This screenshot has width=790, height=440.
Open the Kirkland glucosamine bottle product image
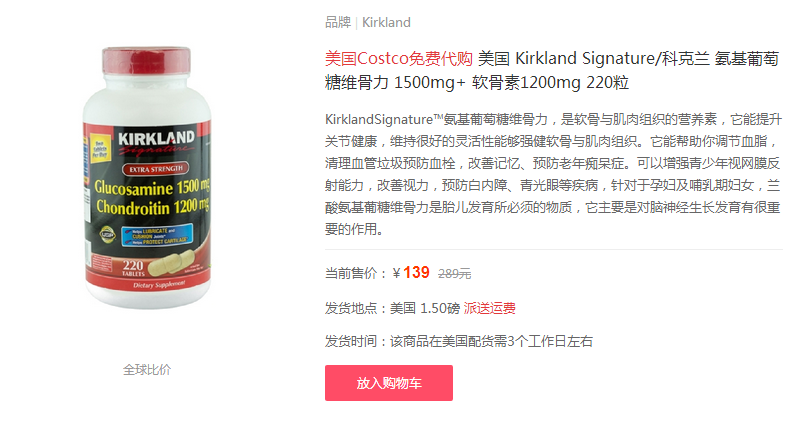(147, 177)
